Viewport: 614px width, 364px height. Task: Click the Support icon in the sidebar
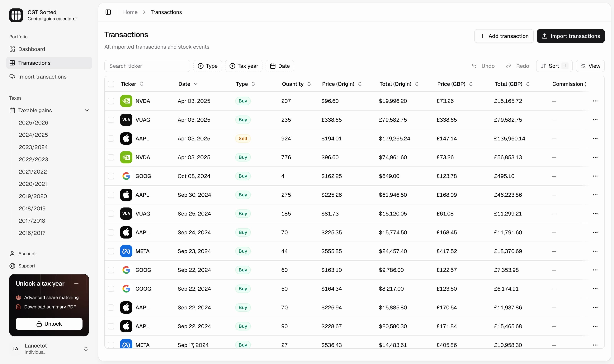[12, 266]
